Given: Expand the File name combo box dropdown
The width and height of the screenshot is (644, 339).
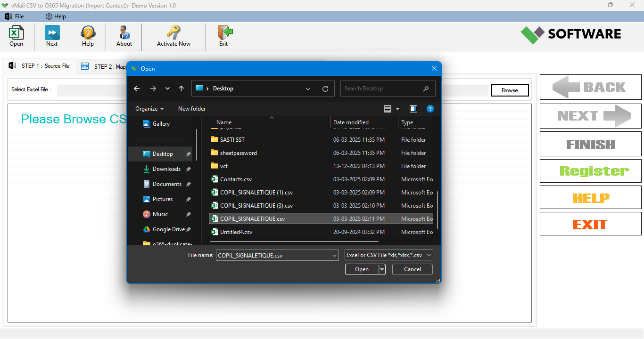Looking at the screenshot, I should point(335,256).
